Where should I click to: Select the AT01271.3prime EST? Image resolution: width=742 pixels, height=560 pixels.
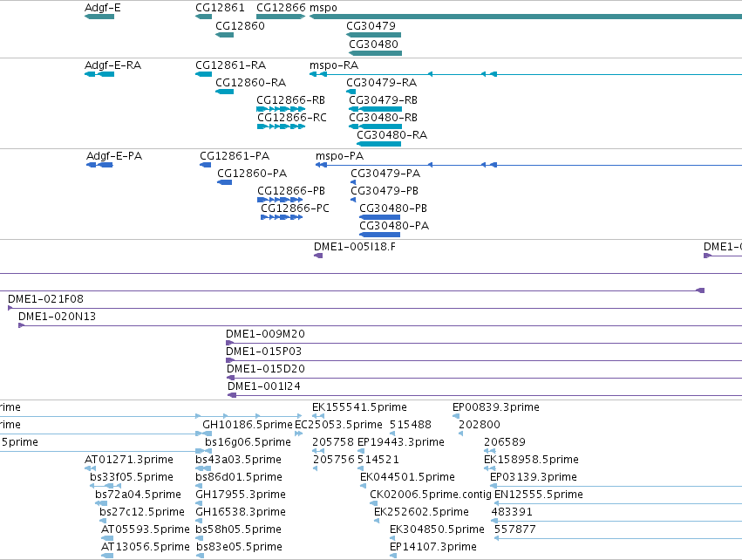91,468
